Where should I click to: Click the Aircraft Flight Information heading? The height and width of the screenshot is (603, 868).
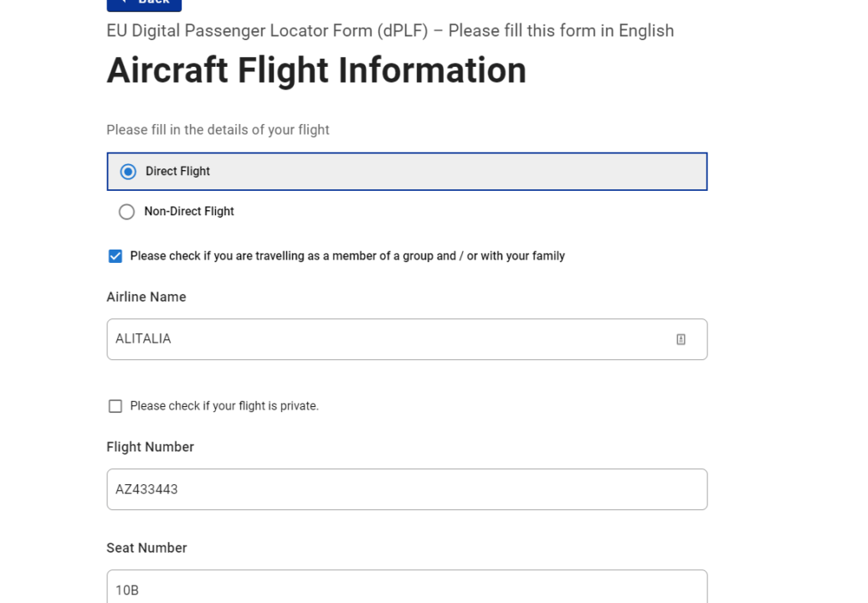pos(316,70)
